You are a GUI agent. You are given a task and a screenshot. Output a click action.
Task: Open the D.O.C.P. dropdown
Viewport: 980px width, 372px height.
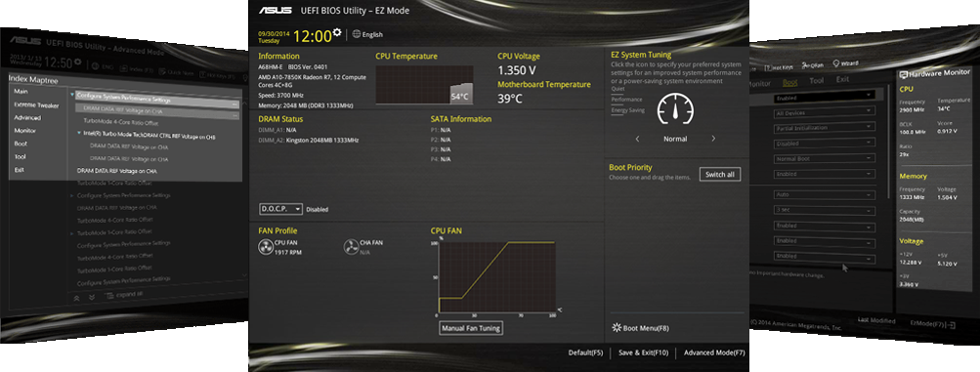click(x=281, y=209)
